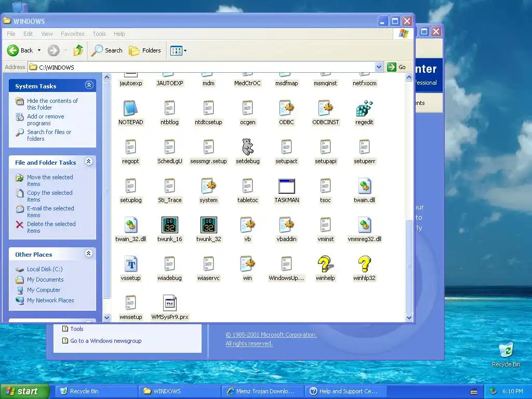This screenshot has width=532, height=399.
Task: Open the Edit menu
Action: (x=28, y=34)
